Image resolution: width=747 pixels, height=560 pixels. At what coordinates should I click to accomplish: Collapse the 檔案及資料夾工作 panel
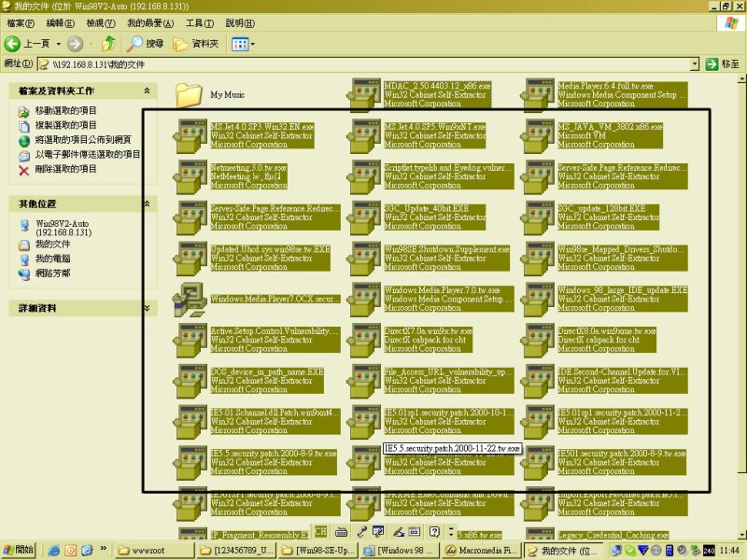coord(147,91)
